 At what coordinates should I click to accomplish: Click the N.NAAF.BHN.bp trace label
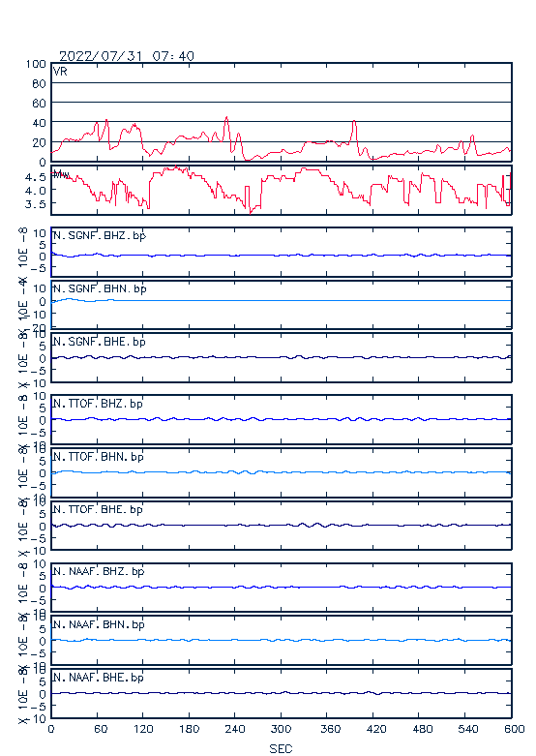99,624
